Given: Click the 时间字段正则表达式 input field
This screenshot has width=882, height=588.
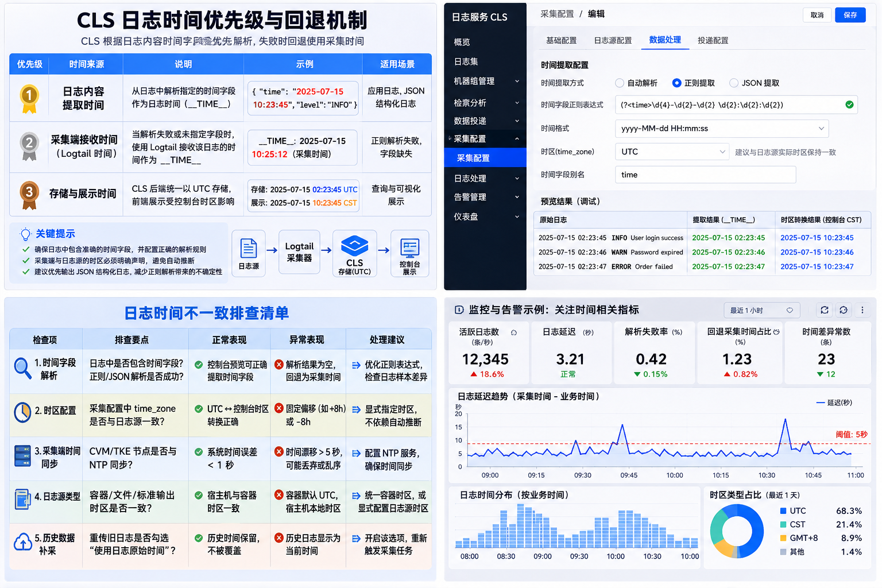Looking at the screenshot, I should click(736, 105).
